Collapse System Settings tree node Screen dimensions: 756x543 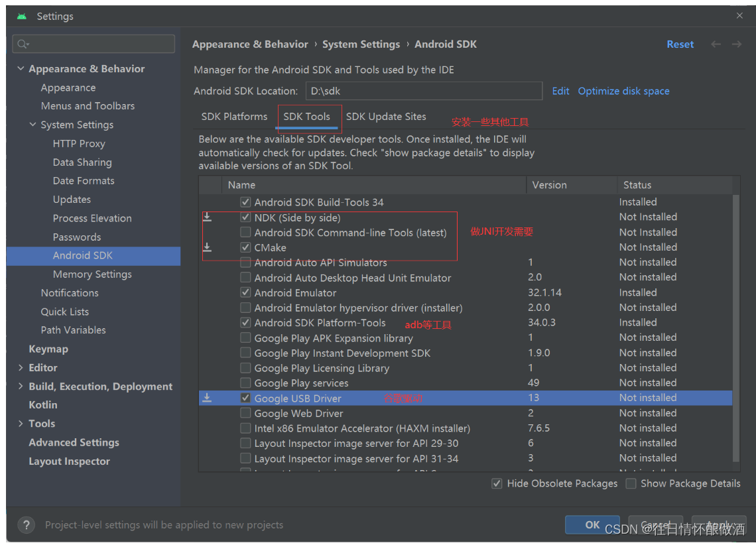pos(32,125)
